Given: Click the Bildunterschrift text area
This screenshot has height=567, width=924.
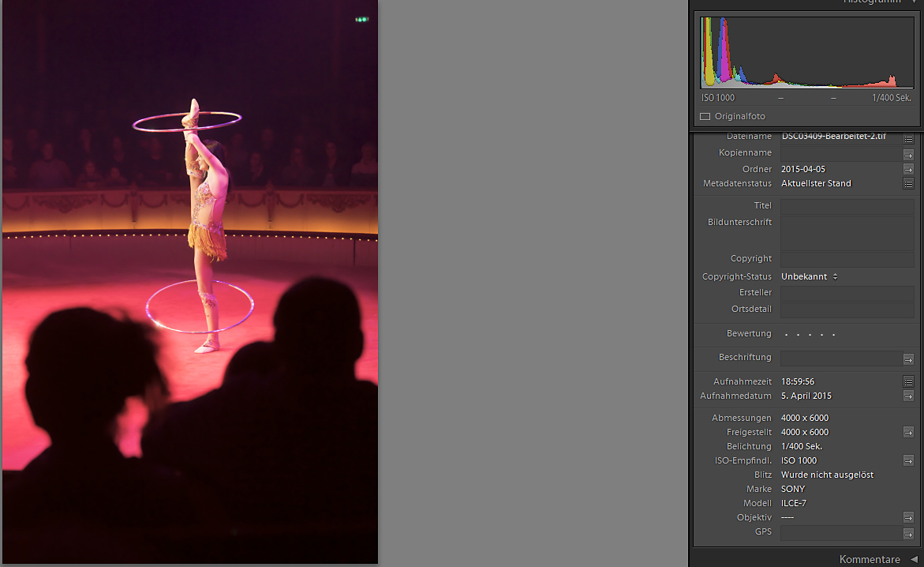Looking at the screenshot, I should click(847, 233).
